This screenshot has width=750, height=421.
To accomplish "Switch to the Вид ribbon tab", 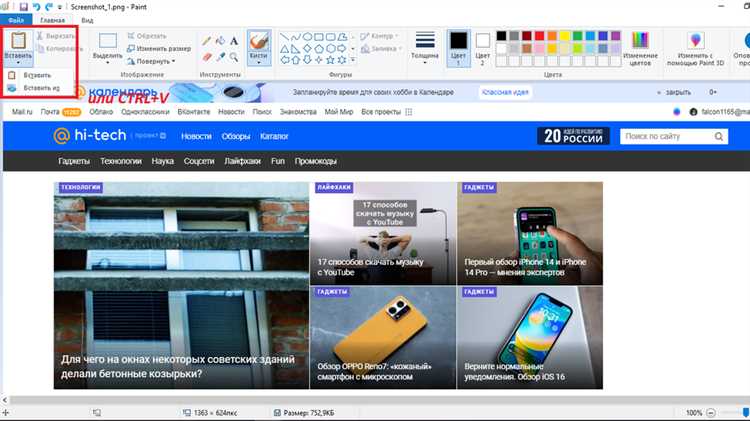I will [87, 20].
